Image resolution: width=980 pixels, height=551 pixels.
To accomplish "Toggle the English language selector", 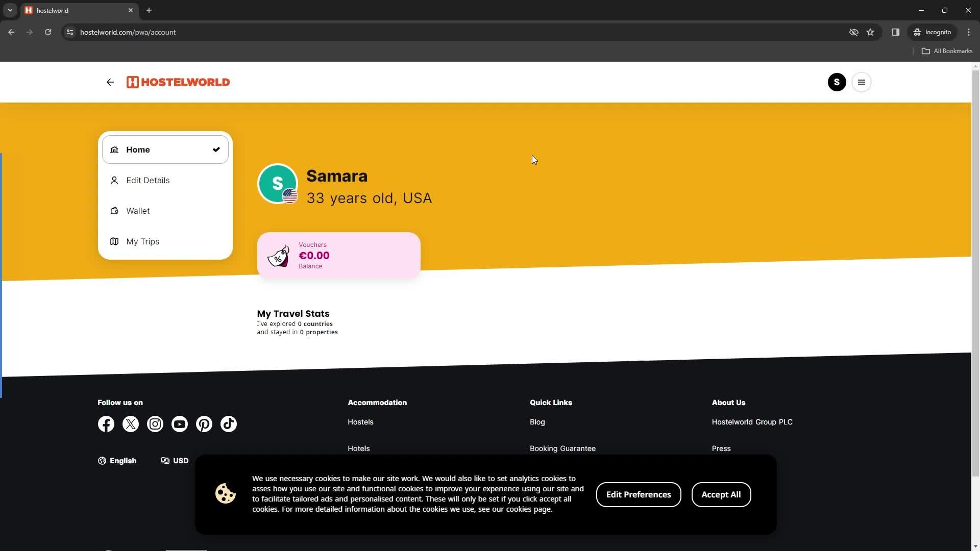I will click(117, 461).
